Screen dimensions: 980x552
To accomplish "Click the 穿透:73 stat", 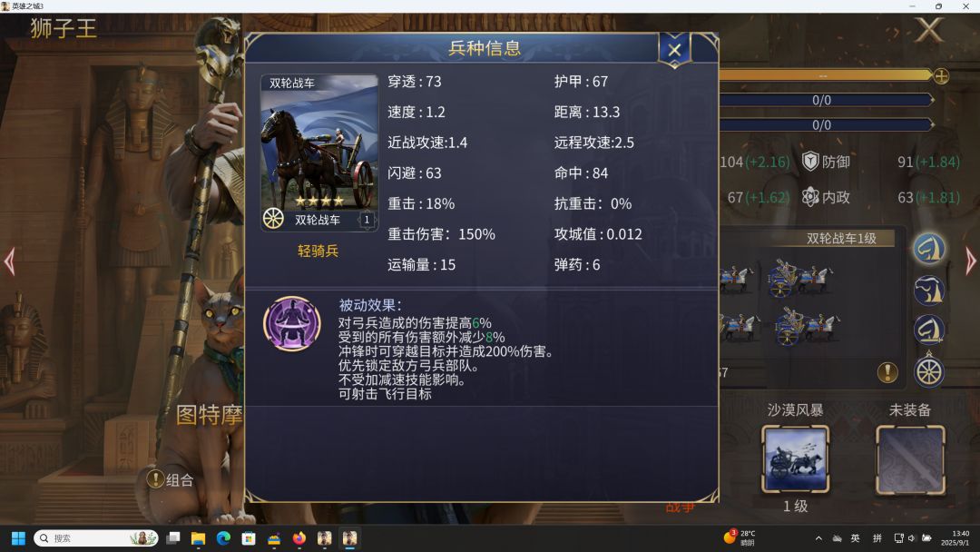I will [x=415, y=82].
